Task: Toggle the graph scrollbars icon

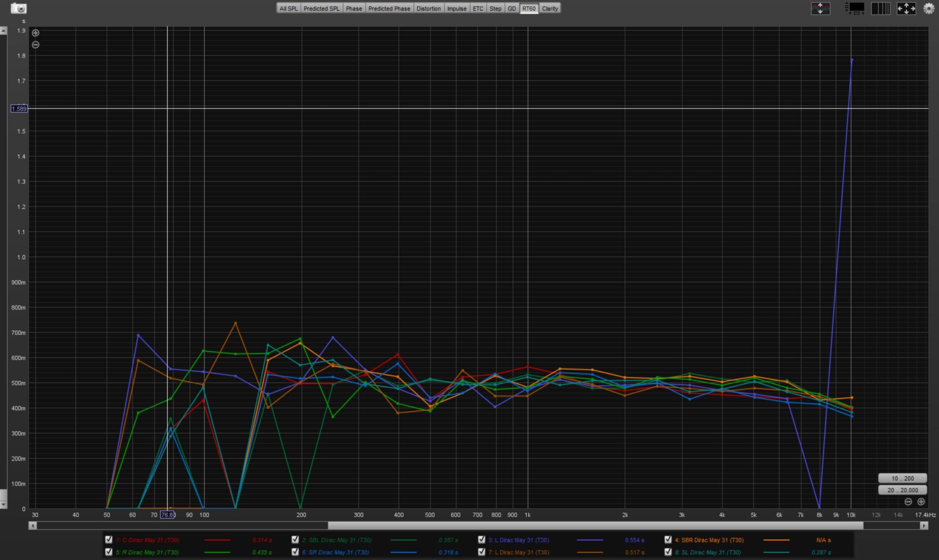Action: (854, 8)
